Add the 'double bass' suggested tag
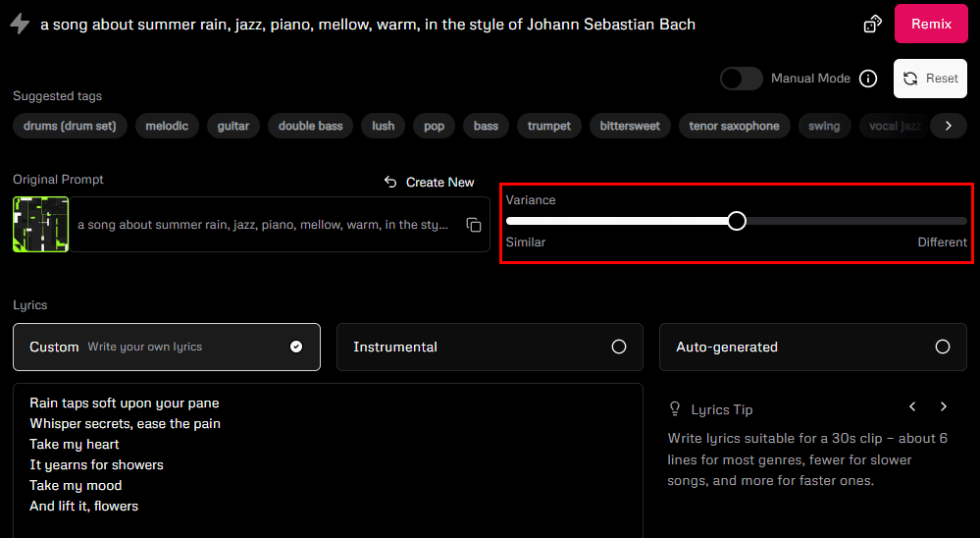980x538 pixels. 310,126
